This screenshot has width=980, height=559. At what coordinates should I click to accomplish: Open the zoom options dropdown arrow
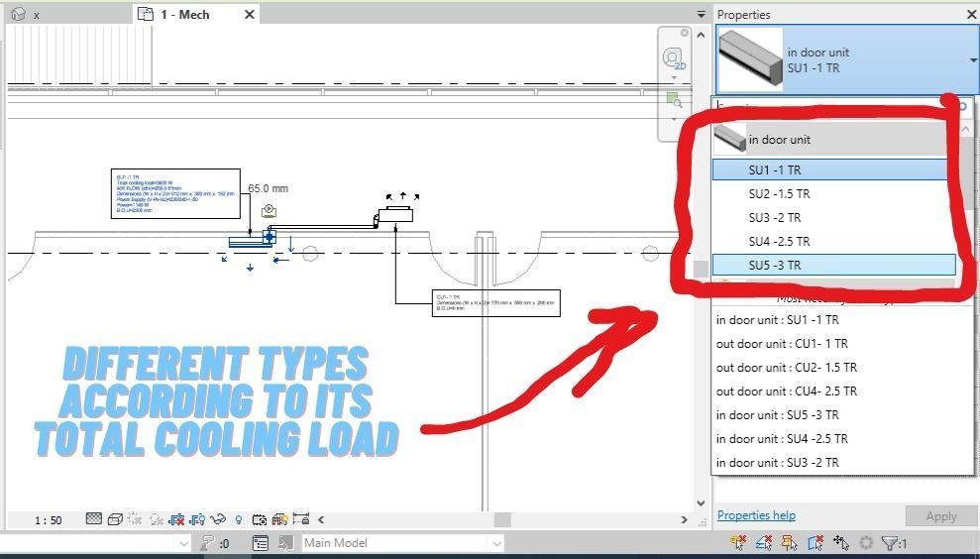point(674,118)
